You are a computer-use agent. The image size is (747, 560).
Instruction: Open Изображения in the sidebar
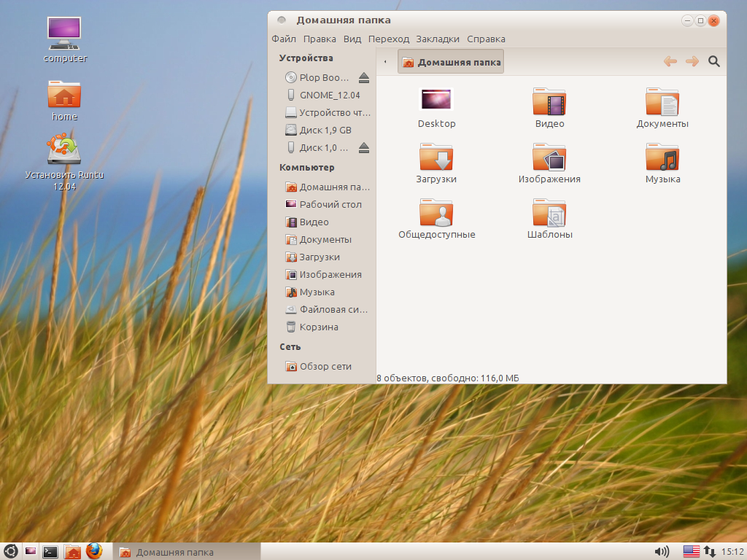point(323,275)
